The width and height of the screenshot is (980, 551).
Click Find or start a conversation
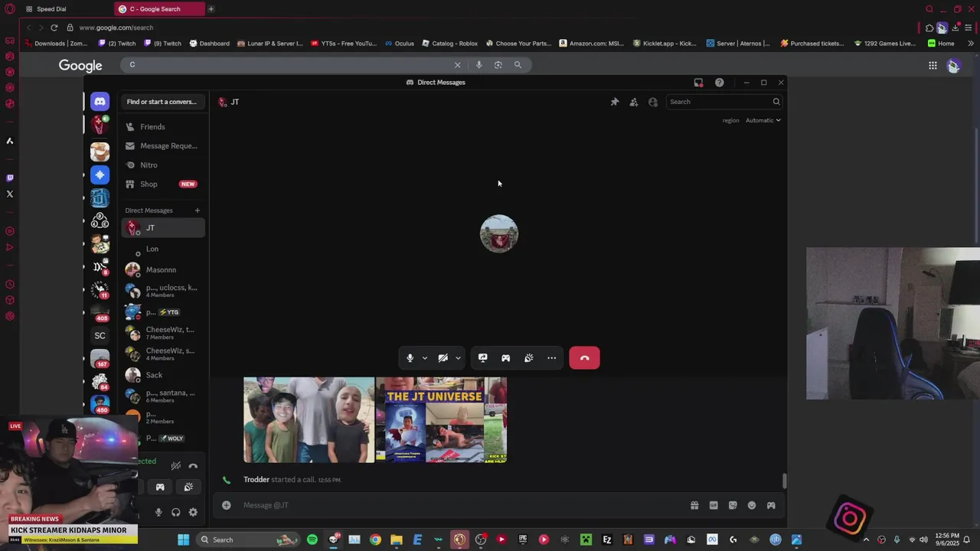click(162, 102)
